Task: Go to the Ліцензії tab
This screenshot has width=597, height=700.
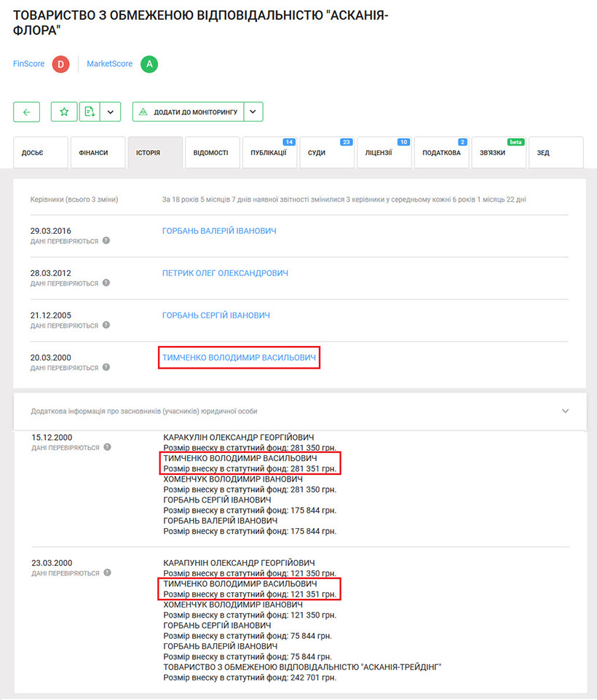Action: 383,153
